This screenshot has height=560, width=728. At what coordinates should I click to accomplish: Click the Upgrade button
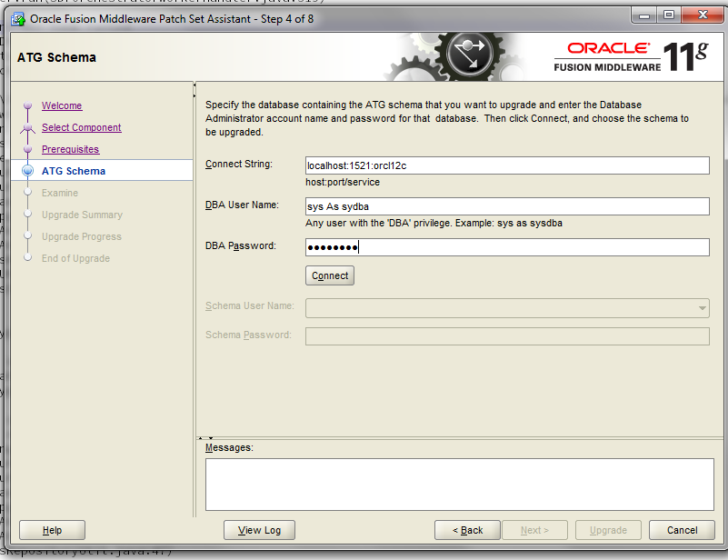(x=608, y=530)
